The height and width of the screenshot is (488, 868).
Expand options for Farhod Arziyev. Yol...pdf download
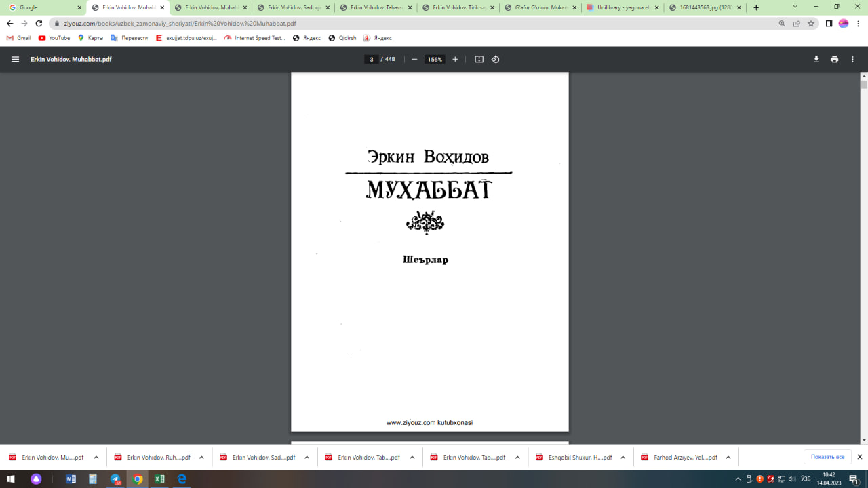728,457
